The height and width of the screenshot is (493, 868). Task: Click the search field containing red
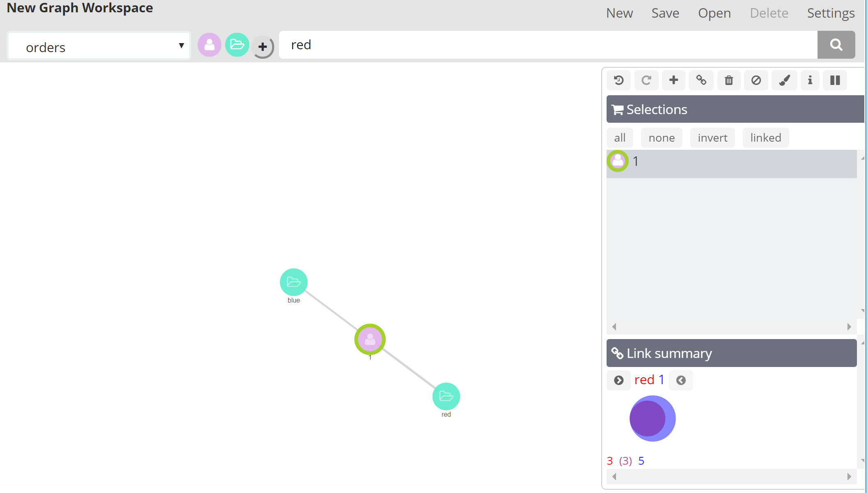point(548,45)
